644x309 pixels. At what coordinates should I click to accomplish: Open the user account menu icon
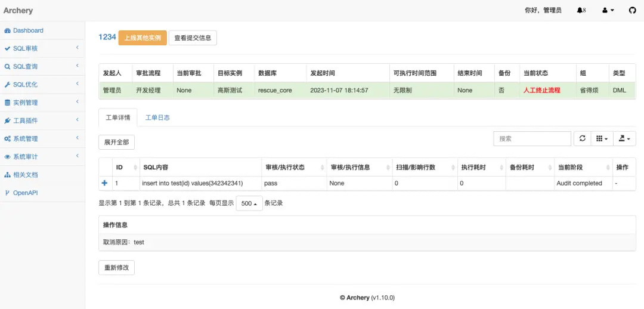tap(608, 10)
